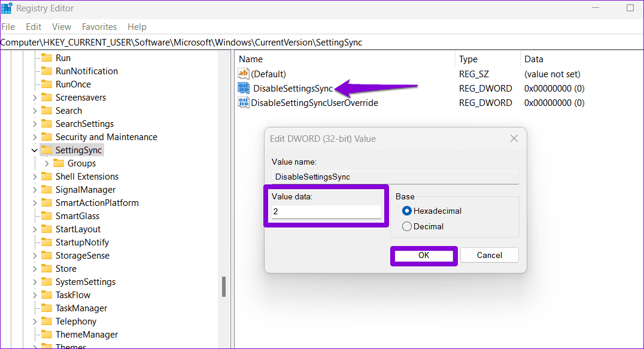Expand the StorageSense tree node
Viewport: 644px width, 349px height.
[35, 256]
